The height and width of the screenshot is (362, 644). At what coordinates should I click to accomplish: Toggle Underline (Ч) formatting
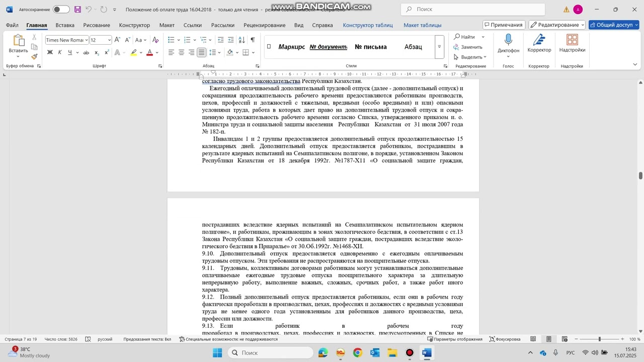(x=70, y=52)
